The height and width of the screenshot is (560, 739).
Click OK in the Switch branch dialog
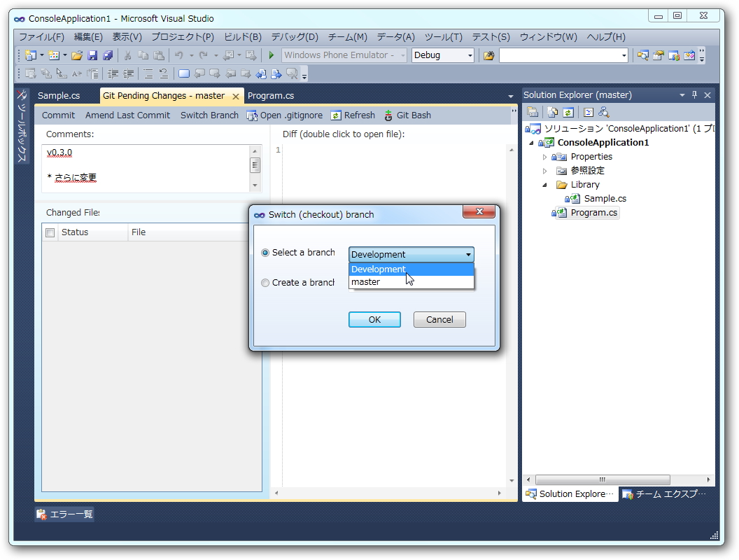(x=374, y=320)
